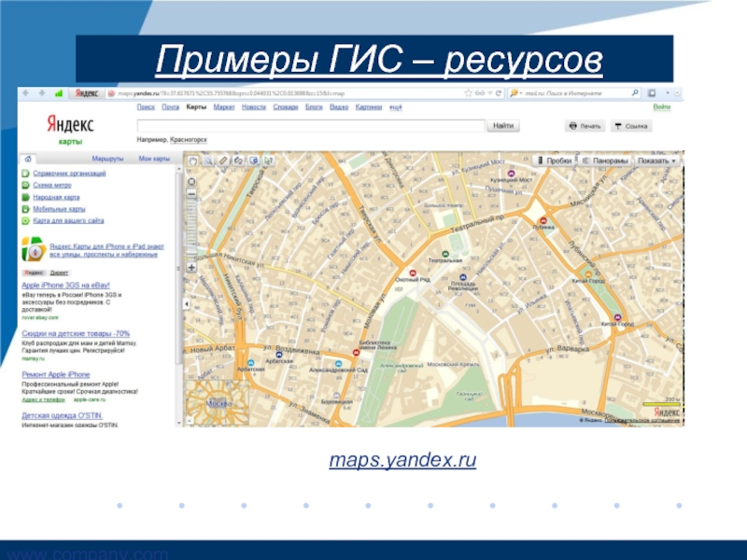Click the route-drawing tool next to the ruler
Viewport: 747px width, 560px height.
pyautogui.click(x=238, y=161)
